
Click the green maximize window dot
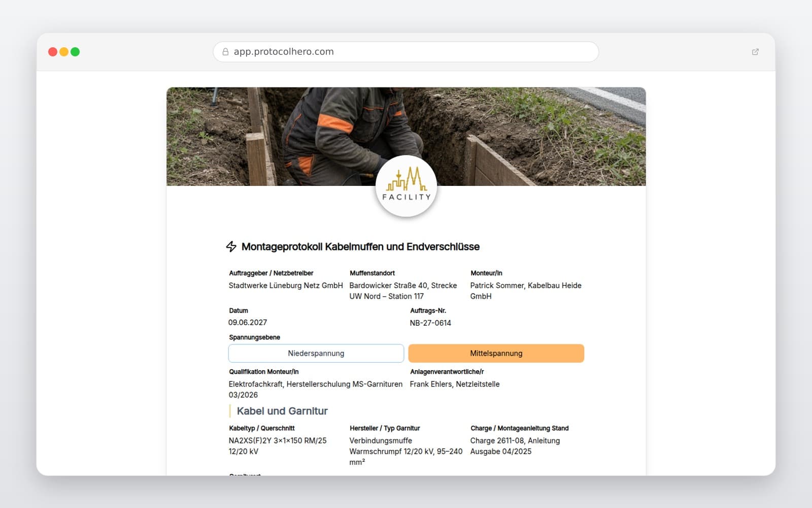click(75, 52)
